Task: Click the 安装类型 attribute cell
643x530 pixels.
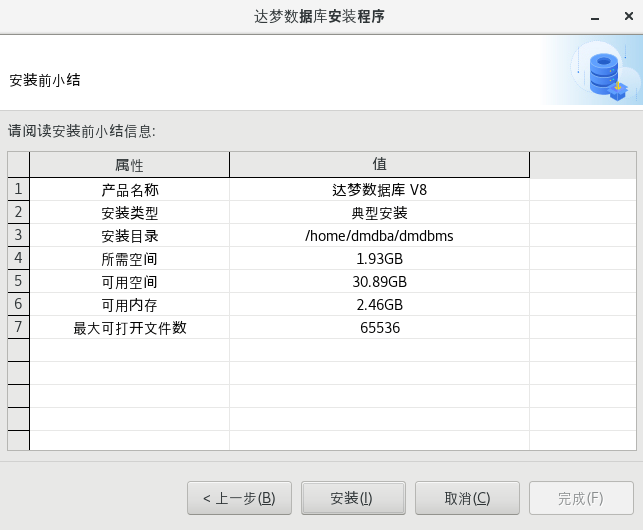Action: (130, 212)
